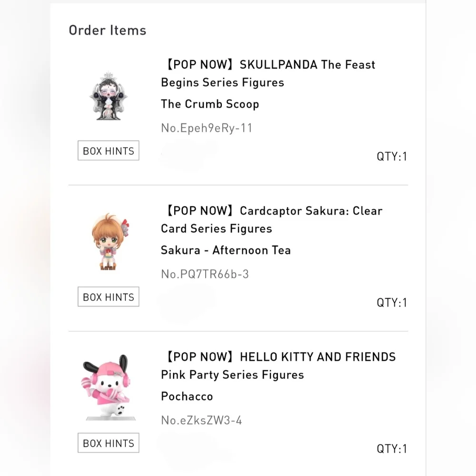Click the 'Order Items' section heading
The width and height of the screenshot is (476, 476).
coord(108,30)
